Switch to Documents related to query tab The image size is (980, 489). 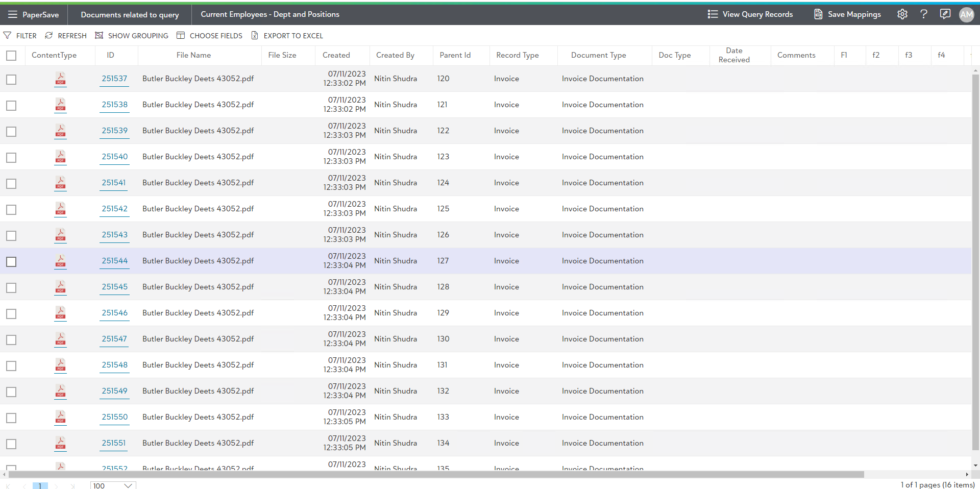point(130,15)
